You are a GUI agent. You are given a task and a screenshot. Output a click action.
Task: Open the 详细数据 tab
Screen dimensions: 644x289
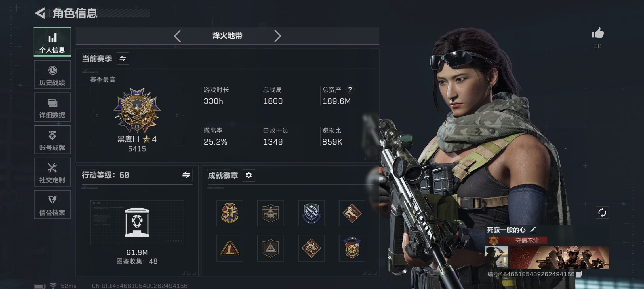pos(52,107)
